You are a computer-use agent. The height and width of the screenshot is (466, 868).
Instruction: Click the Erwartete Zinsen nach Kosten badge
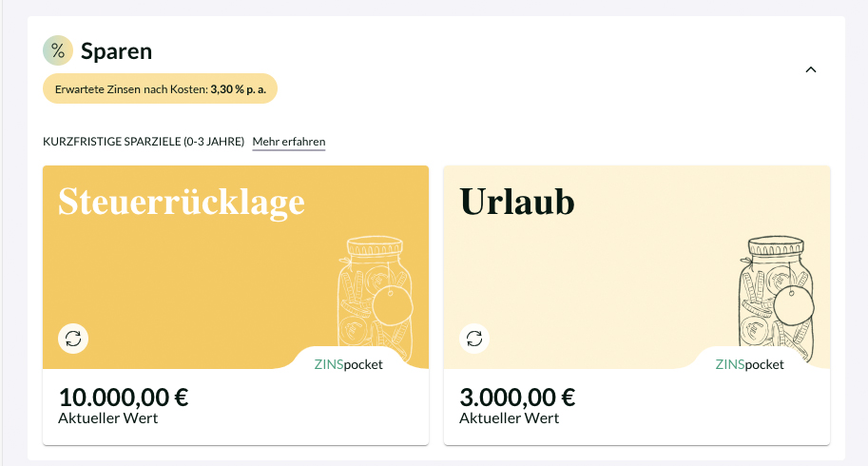(x=160, y=88)
